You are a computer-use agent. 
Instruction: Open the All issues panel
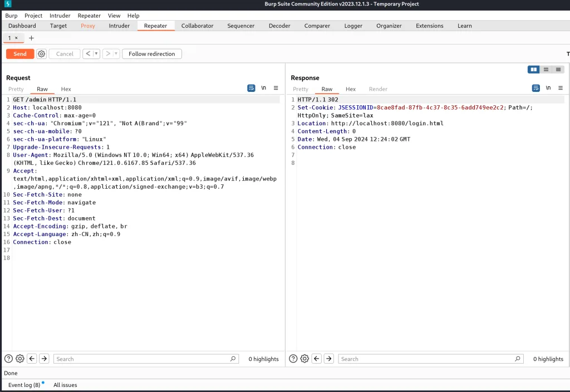(x=66, y=385)
